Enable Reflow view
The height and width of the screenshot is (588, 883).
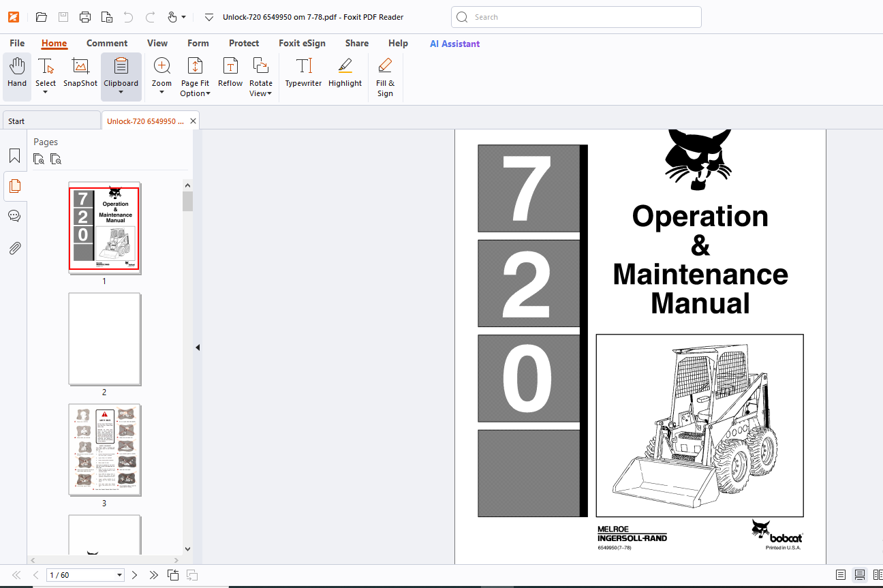230,74
